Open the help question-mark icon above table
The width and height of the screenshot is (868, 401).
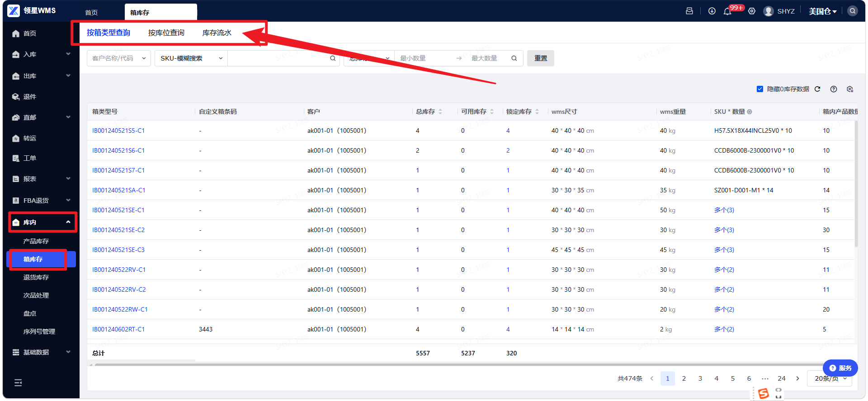834,89
